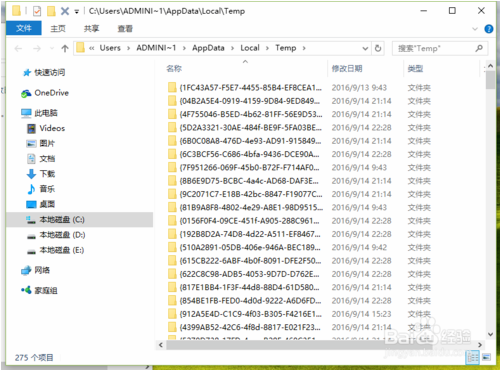Click the folder icon of {6C3BCF56-C686-4bfa...
500x370 pixels.
172,154
